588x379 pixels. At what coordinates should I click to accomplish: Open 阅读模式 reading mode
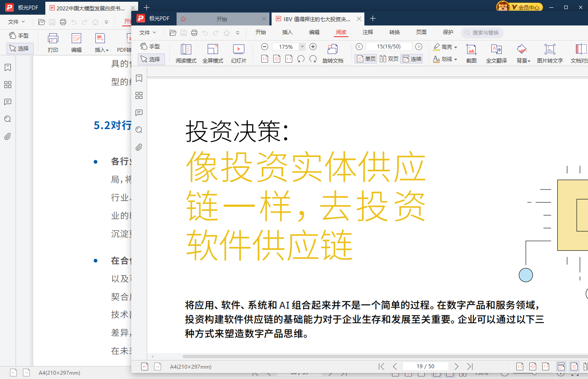(186, 53)
